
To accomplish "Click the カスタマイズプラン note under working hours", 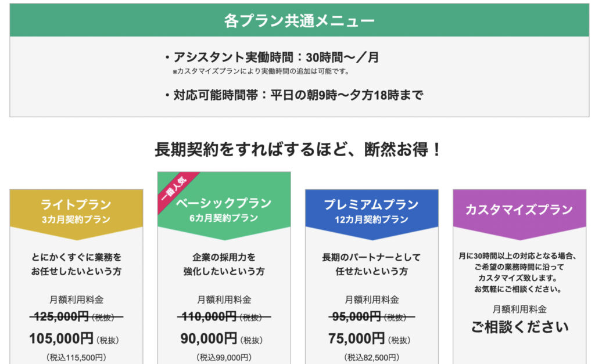I will tap(261, 71).
